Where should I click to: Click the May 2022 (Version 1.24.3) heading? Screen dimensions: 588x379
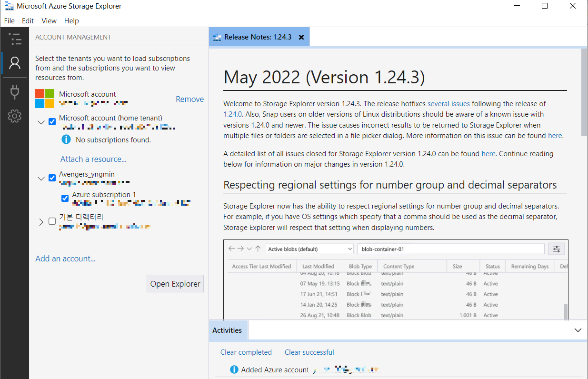324,77
